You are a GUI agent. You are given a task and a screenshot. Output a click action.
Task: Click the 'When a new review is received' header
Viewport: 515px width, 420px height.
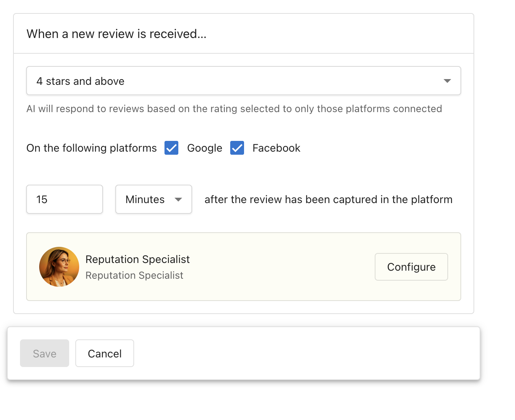tap(116, 34)
